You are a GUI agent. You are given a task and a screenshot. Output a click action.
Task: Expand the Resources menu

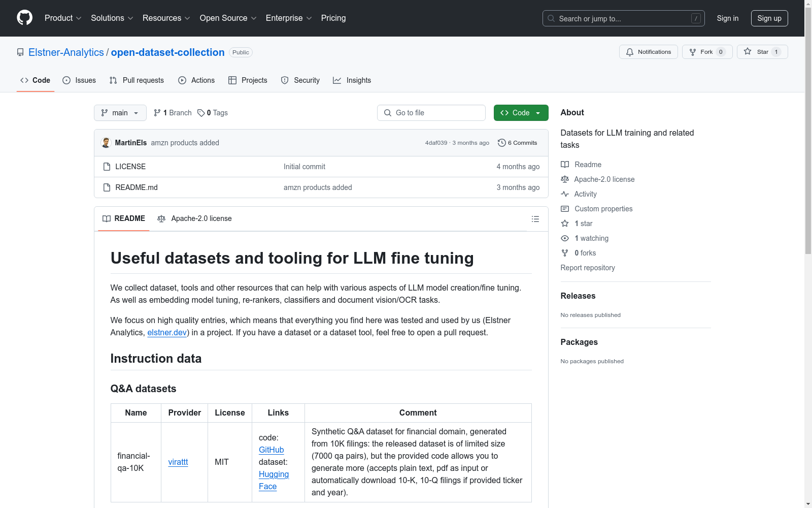click(x=166, y=18)
